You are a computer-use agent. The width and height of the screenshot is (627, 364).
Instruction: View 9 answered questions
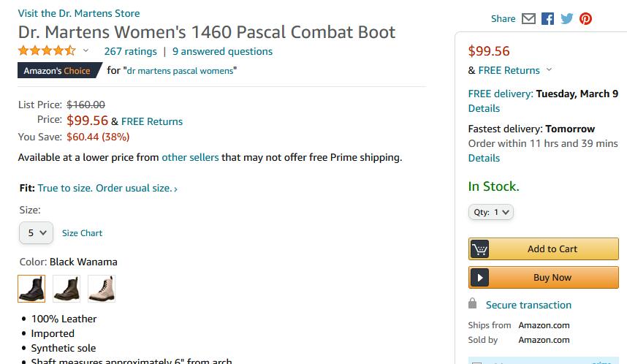[222, 52]
